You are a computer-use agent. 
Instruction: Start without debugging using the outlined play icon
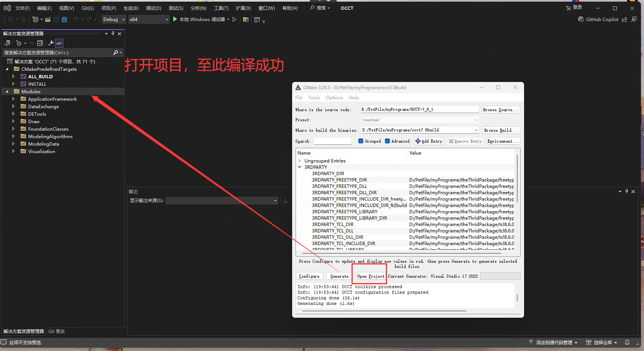pyautogui.click(x=234, y=19)
